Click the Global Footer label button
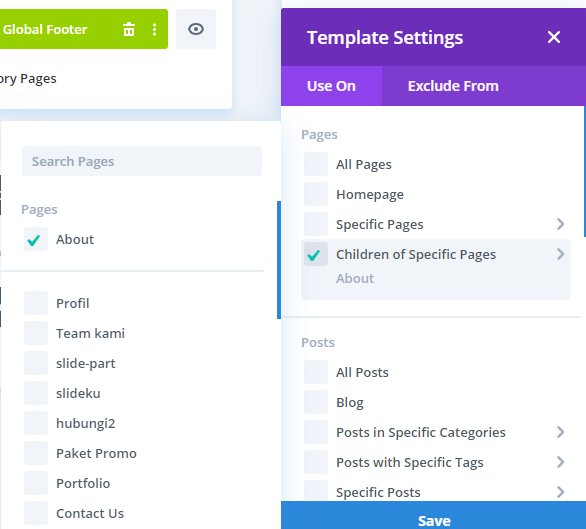The image size is (586, 529). (45, 29)
